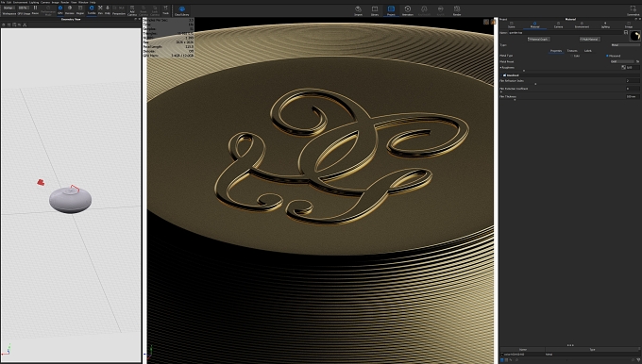Screen dimensions: 642x364
Task: Open the Workspace dropdown
Action: [x=9, y=8]
